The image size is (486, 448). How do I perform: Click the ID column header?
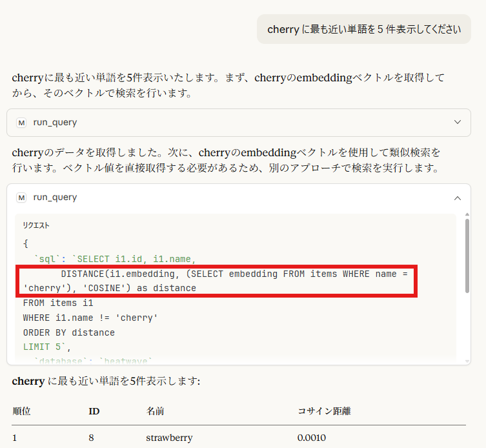coord(94,411)
